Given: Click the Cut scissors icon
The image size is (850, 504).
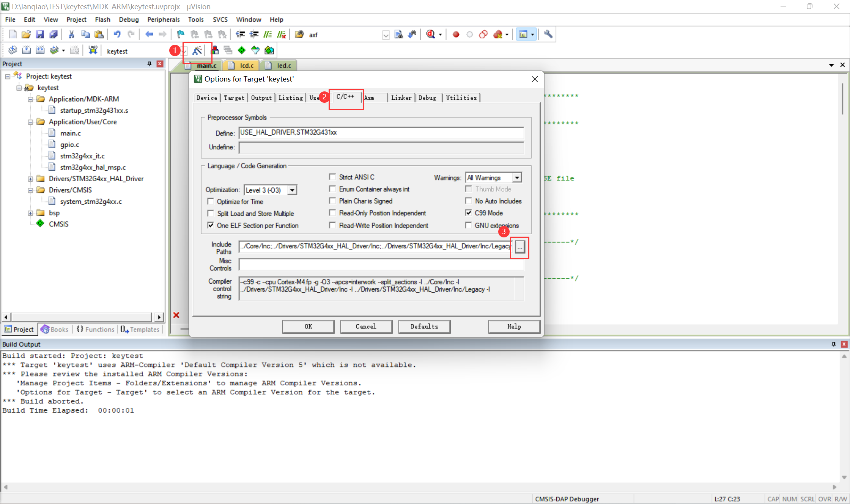Looking at the screenshot, I should pyautogui.click(x=71, y=35).
